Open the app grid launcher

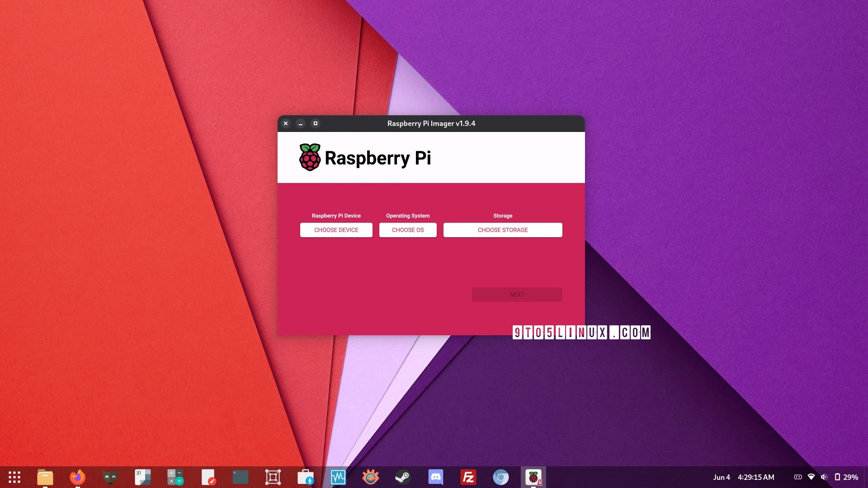point(14,477)
